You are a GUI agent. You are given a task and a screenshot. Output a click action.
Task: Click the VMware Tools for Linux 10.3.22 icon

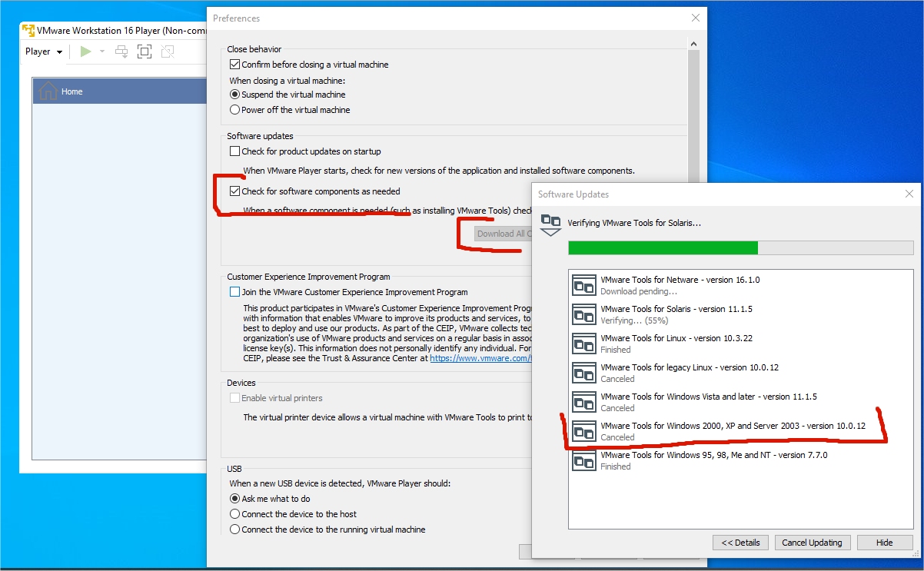pos(584,344)
